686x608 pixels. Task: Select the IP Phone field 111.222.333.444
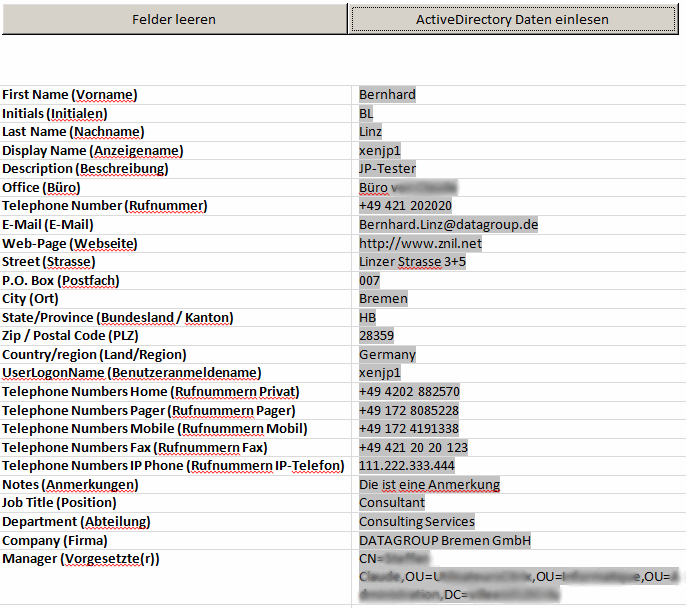click(406, 466)
